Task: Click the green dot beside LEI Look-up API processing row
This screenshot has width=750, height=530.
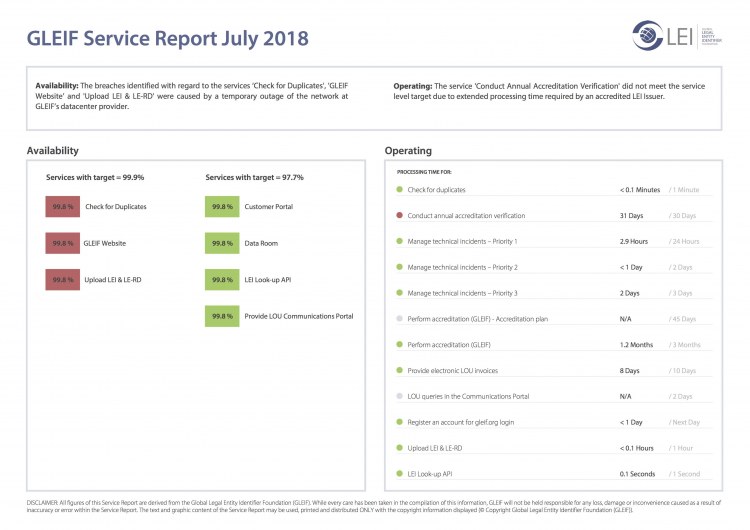Action: tap(399, 473)
